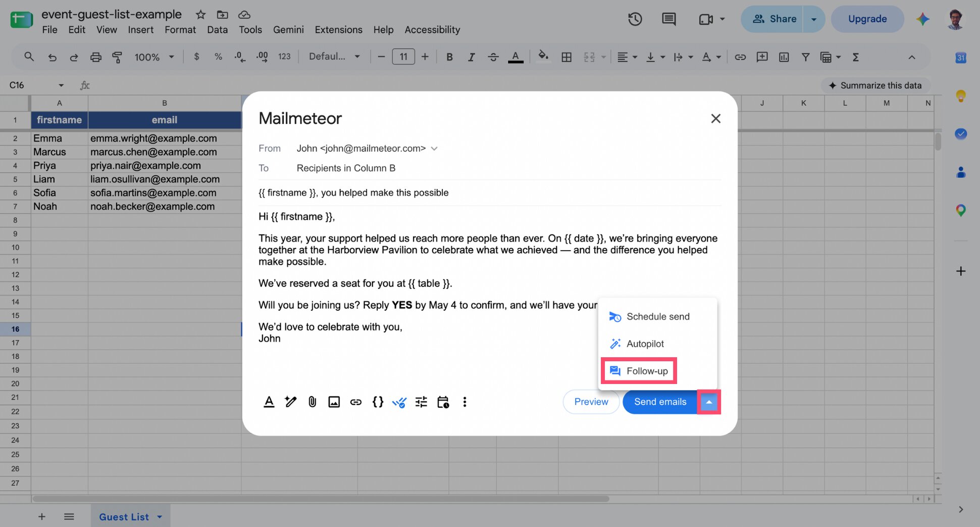Create a filter with funnel icon

pos(806,57)
